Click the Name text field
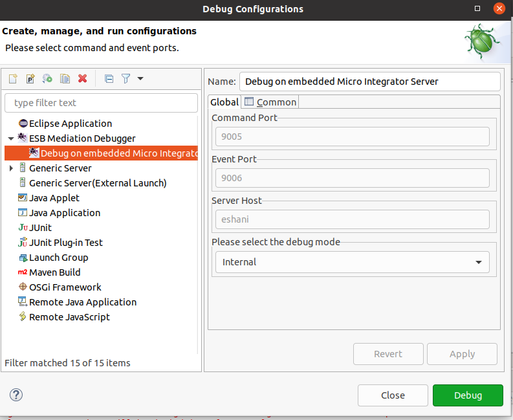The image size is (513, 420). pyautogui.click(x=369, y=82)
